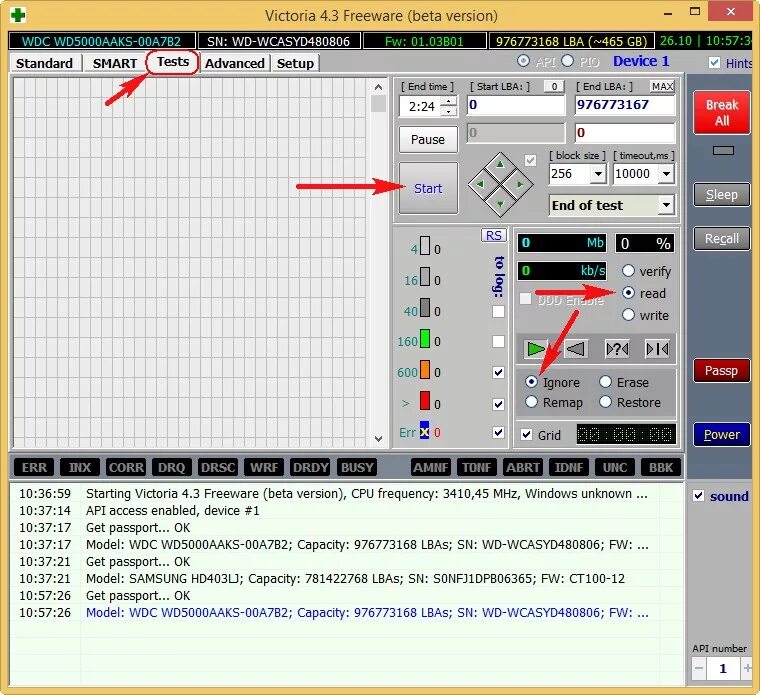Image resolution: width=760 pixels, height=695 pixels.
Task: Choose the Ignore error action
Action: [531, 381]
